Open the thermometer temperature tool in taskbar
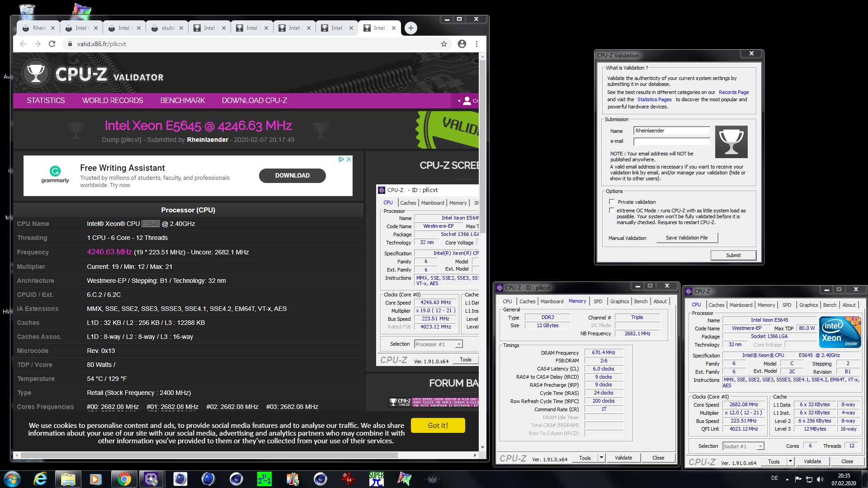Screen dimensions: 868x488 point(292,479)
